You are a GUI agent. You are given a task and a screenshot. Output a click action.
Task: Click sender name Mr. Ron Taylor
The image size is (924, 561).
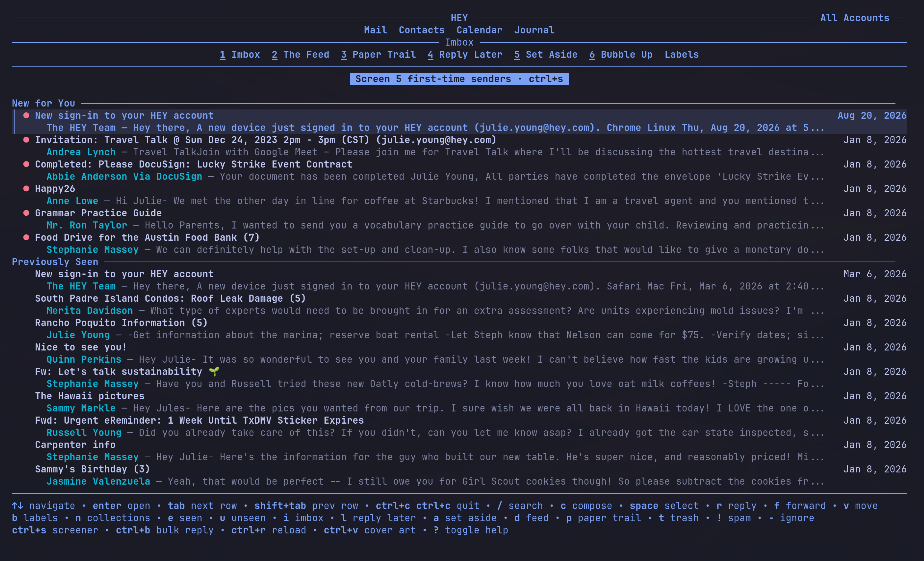tap(87, 225)
